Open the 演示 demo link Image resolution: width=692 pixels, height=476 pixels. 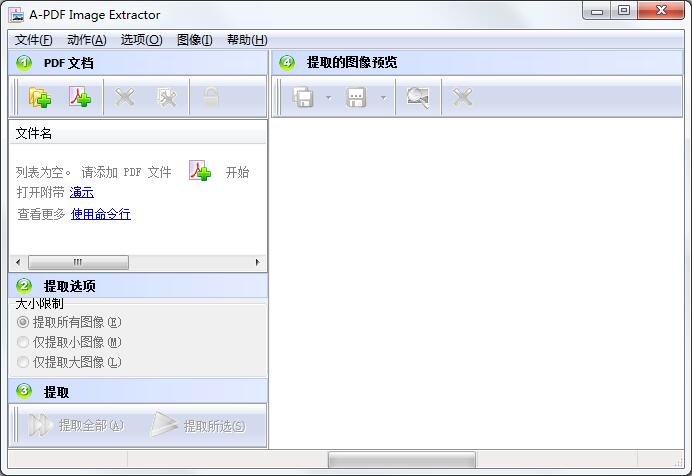82,192
